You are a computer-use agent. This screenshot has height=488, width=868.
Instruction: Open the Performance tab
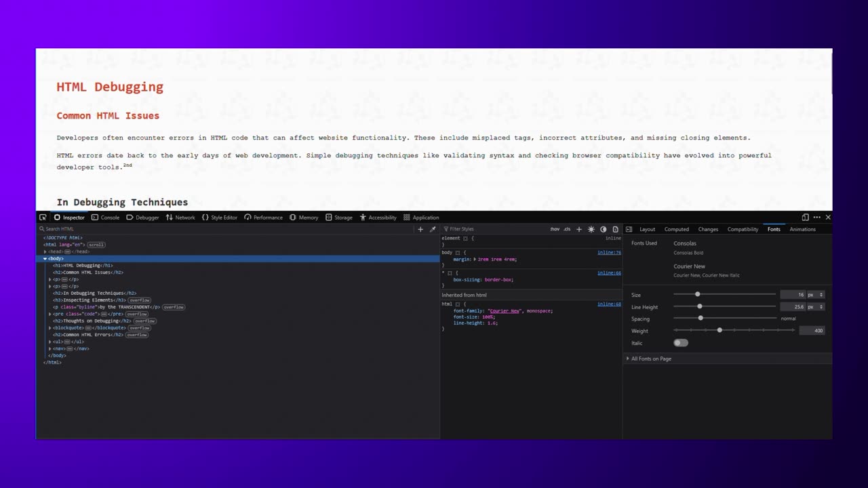[x=263, y=218]
